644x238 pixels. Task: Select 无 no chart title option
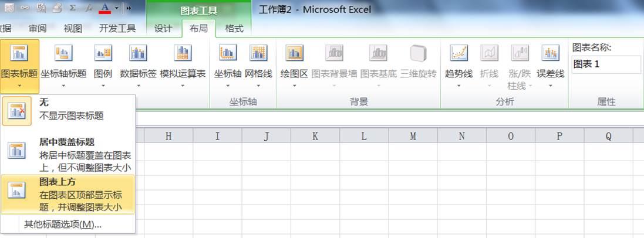68,110
